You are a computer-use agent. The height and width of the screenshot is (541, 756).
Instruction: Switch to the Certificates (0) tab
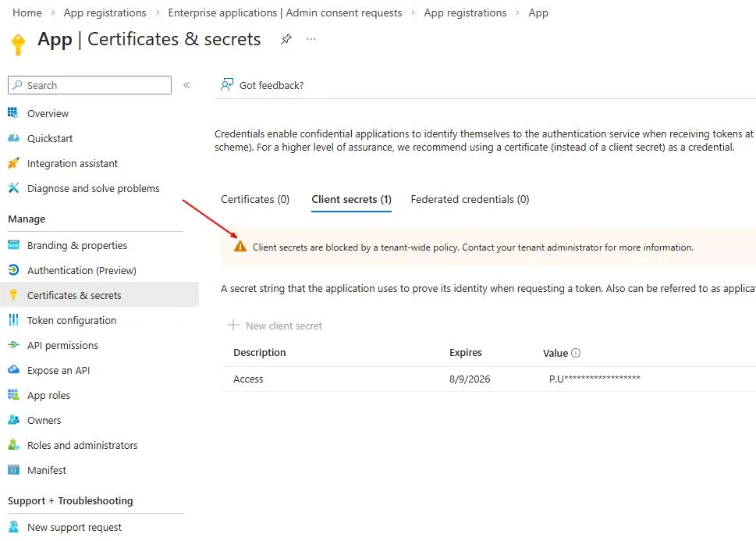pyautogui.click(x=255, y=199)
